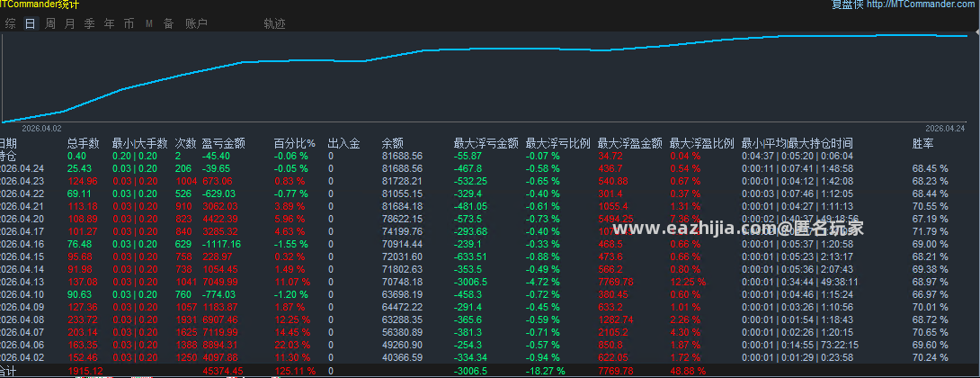Click the 最大浮亏金额 column header
Image resolution: width=980 pixels, height=378 pixels.
[x=486, y=143]
